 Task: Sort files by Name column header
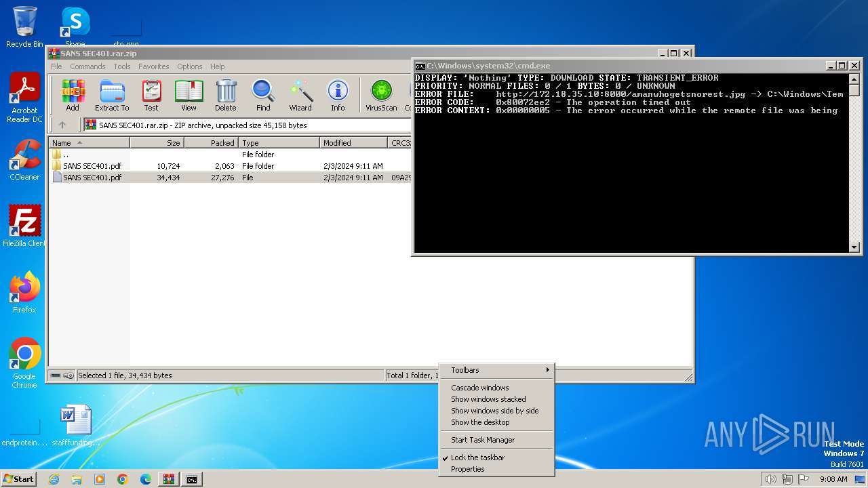click(89, 143)
